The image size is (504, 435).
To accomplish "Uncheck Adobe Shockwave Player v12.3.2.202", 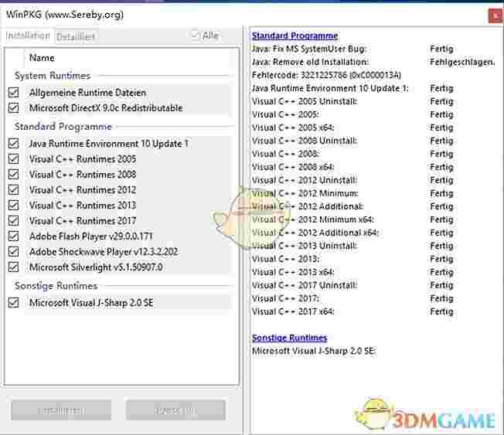I will (13, 252).
